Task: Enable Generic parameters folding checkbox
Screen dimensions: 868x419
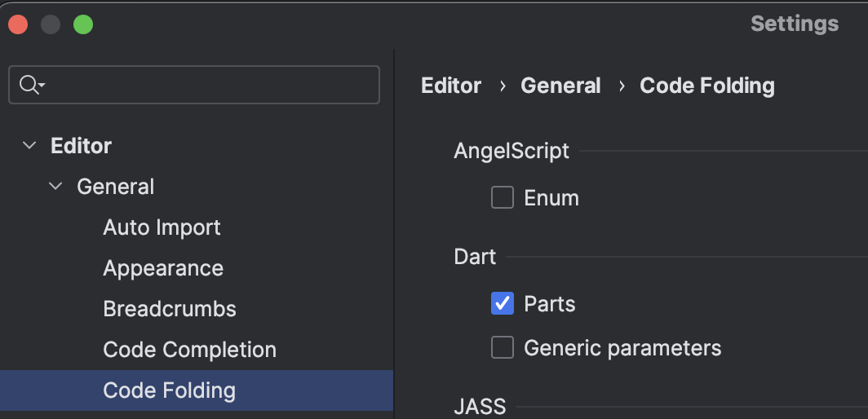Action: point(503,348)
